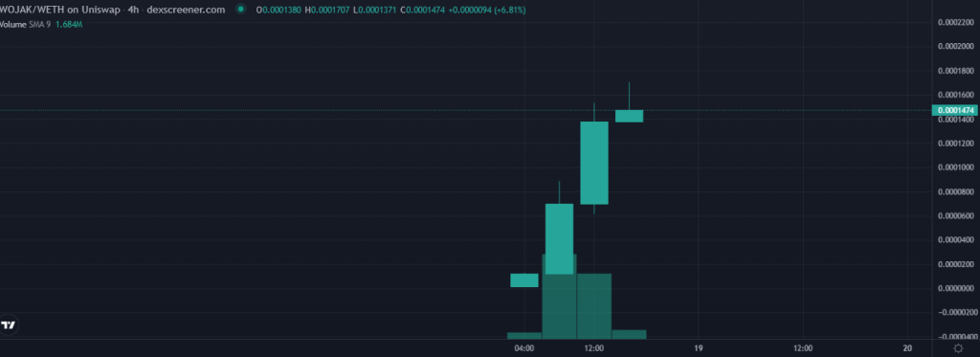Click the 0.0002200 price axis label

pyautogui.click(x=956, y=22)
